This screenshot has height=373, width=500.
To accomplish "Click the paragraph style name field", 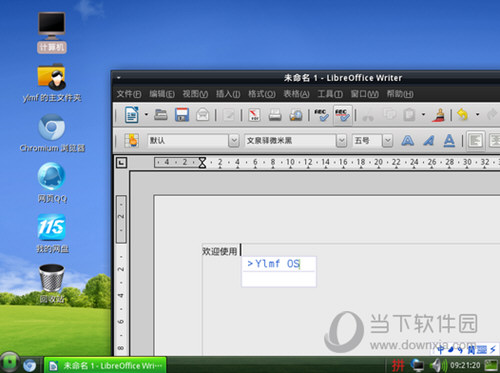I will click(188, 141).
